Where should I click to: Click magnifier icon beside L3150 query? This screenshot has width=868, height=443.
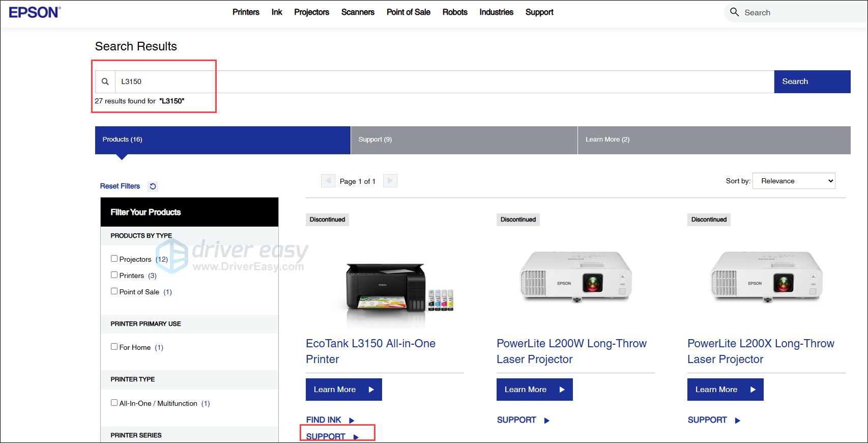[x=105, y=81]
